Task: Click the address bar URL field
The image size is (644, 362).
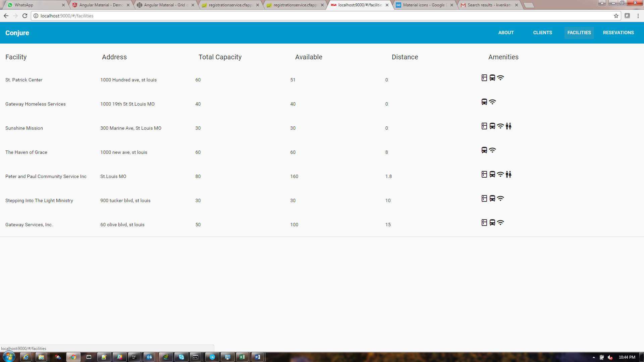Action: (302, 16)
